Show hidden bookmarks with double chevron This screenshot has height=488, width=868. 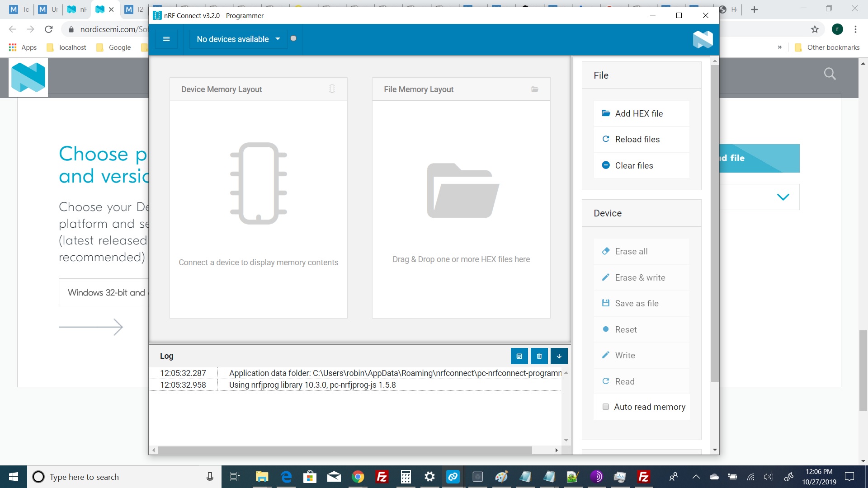(x=779, y=47)
